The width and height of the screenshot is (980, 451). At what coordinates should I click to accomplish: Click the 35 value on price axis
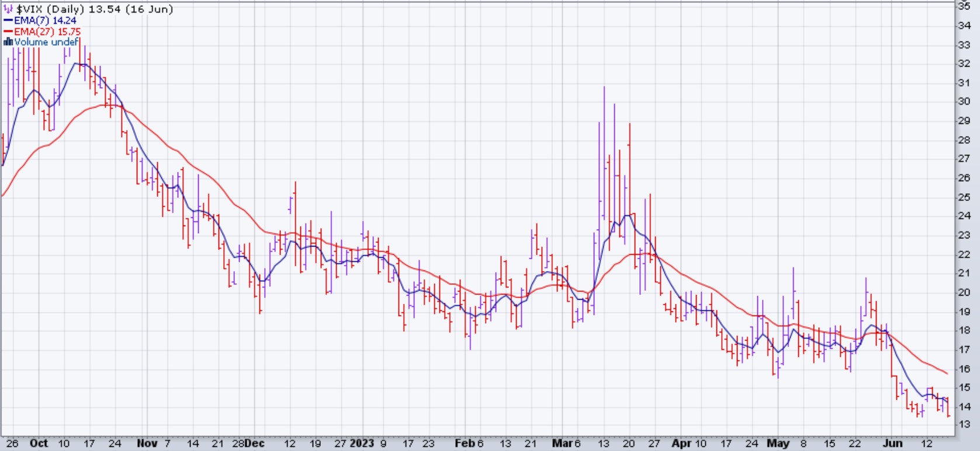964,6
